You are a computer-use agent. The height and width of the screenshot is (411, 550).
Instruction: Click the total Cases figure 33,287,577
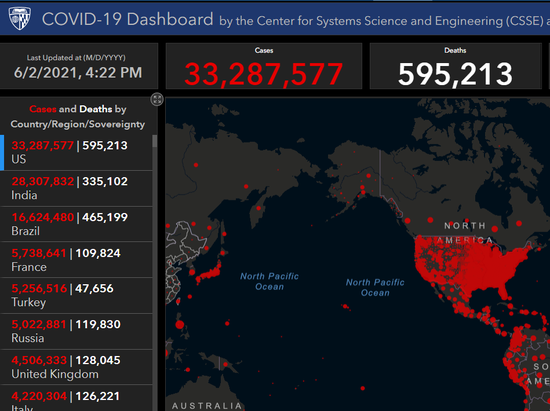click(263, 74)
